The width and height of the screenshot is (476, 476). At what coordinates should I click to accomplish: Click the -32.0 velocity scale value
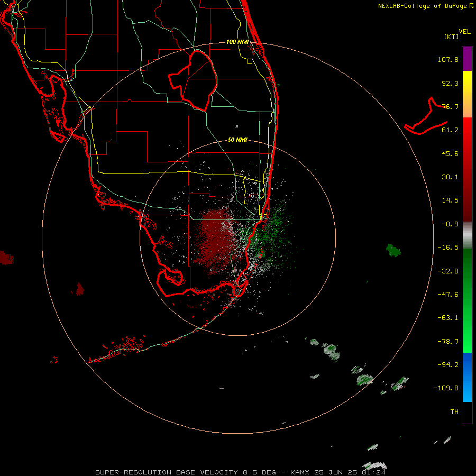pos(448,271)
